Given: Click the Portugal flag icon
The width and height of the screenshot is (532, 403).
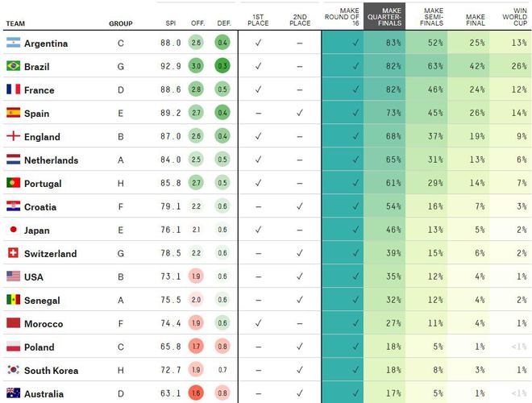Looking at the screenshot, I should 13,183.
